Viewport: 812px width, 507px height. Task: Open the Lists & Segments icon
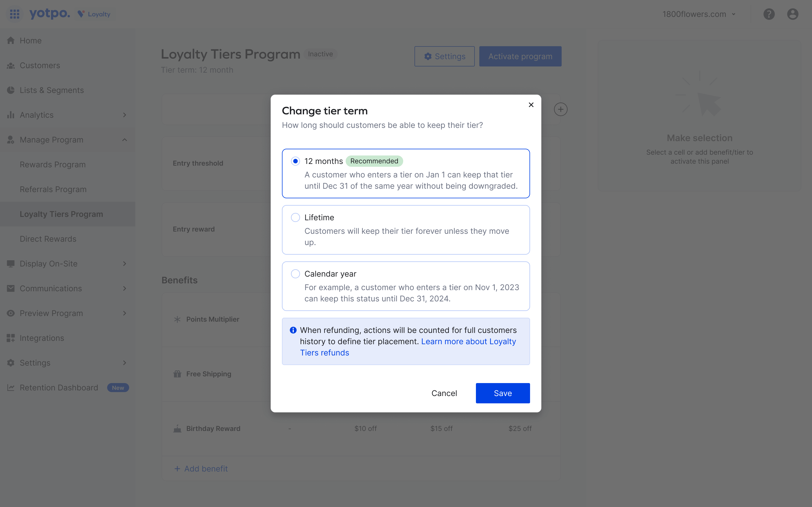pyautogui.click(x=11, y=90)
